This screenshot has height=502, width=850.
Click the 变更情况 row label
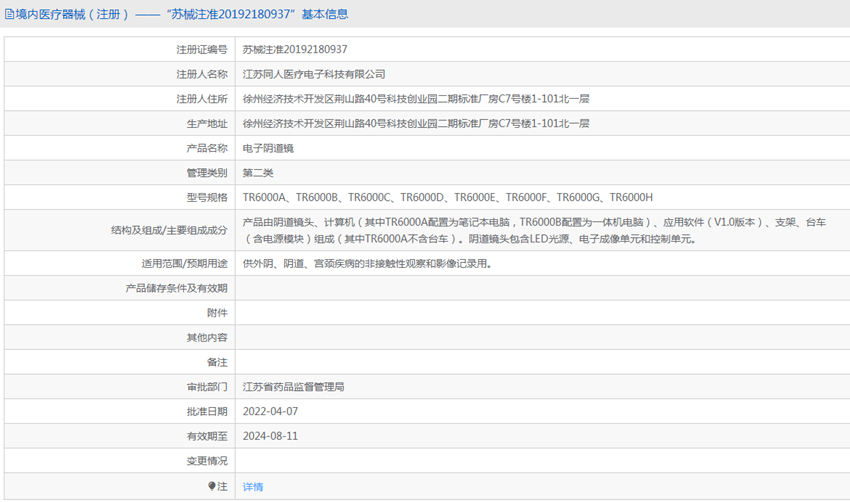[x=207, y=461]
